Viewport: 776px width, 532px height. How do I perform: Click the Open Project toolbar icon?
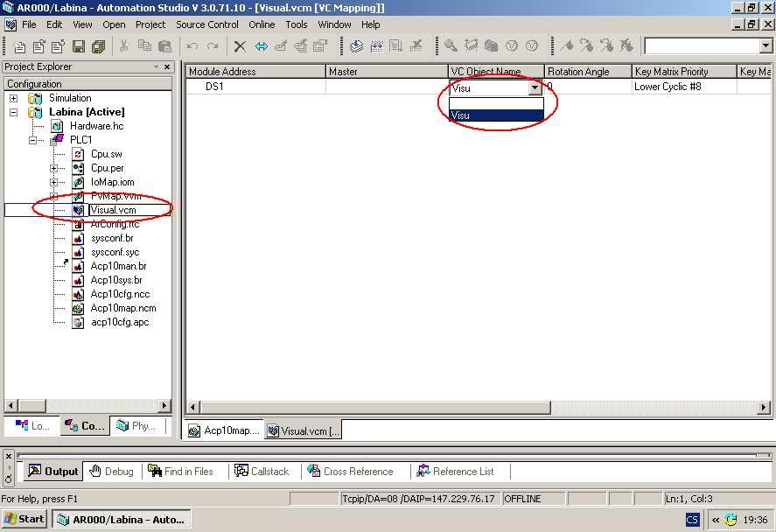[38, 46]
